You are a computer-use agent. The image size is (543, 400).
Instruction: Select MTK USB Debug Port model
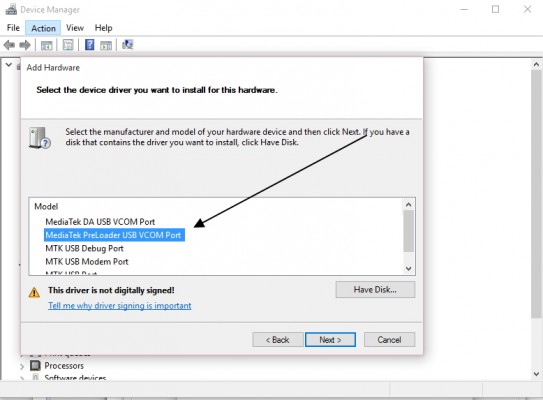tap(84, 248)
